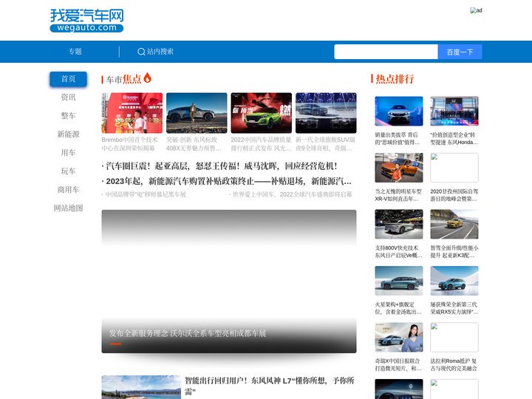Click the flame icon next to 车市焦点
This screenshot has height=399, width=532.
coord(147,78)
